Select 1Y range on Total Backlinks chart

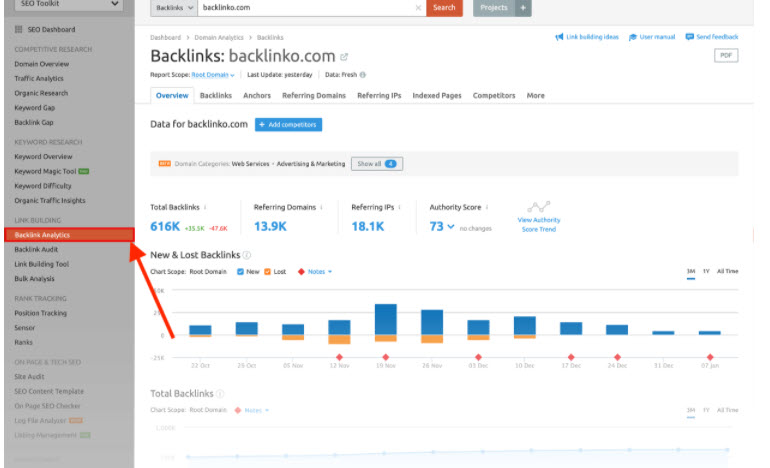(706, 410)
